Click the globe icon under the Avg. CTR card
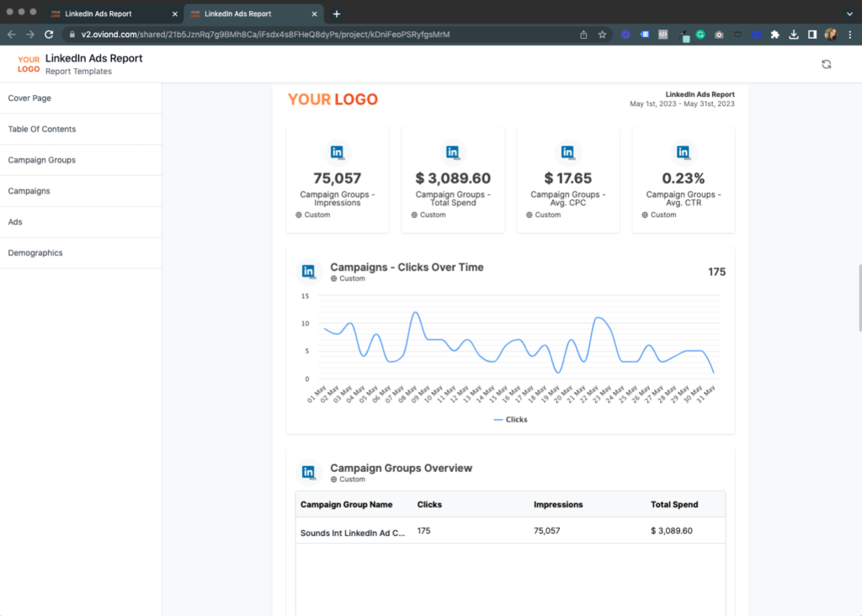Viewport: 862px width, 616px height. point(645,215)
